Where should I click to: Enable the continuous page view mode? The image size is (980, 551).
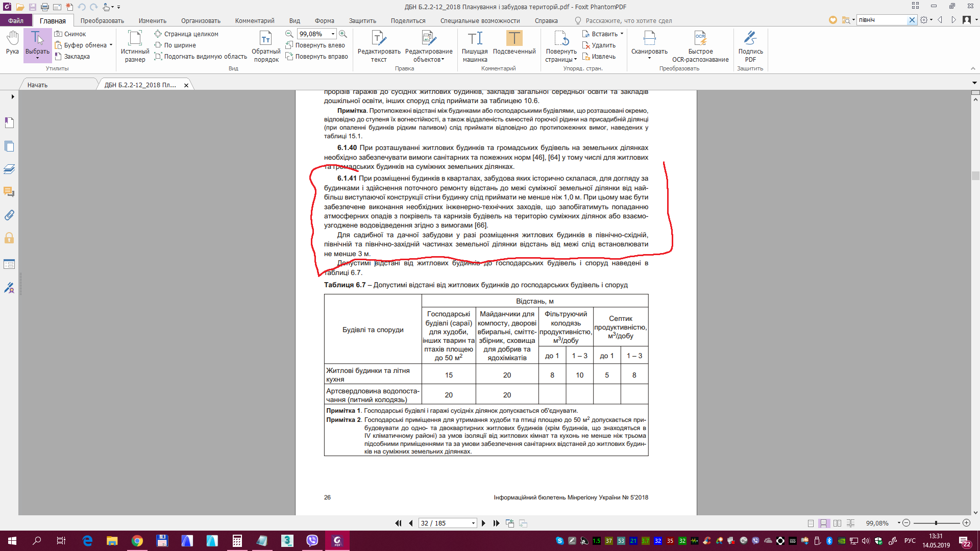coord(823,523)
